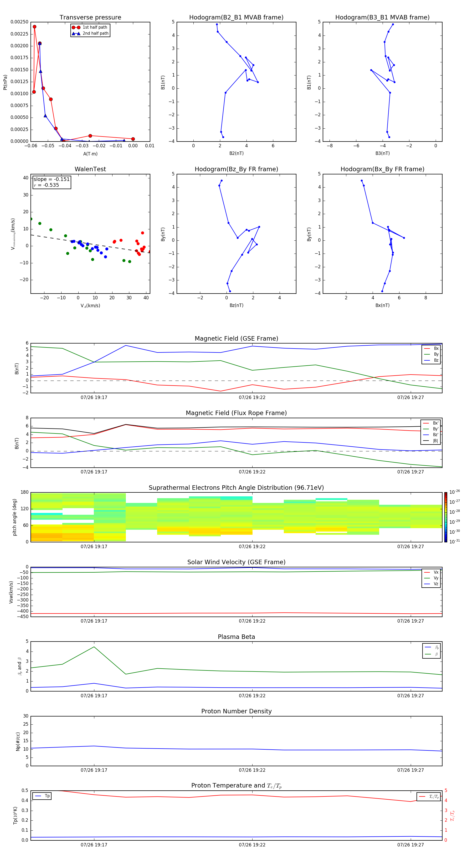Click the highest red point in Transverse pressure plot
The image size is (473, 868).
point(34,27)
